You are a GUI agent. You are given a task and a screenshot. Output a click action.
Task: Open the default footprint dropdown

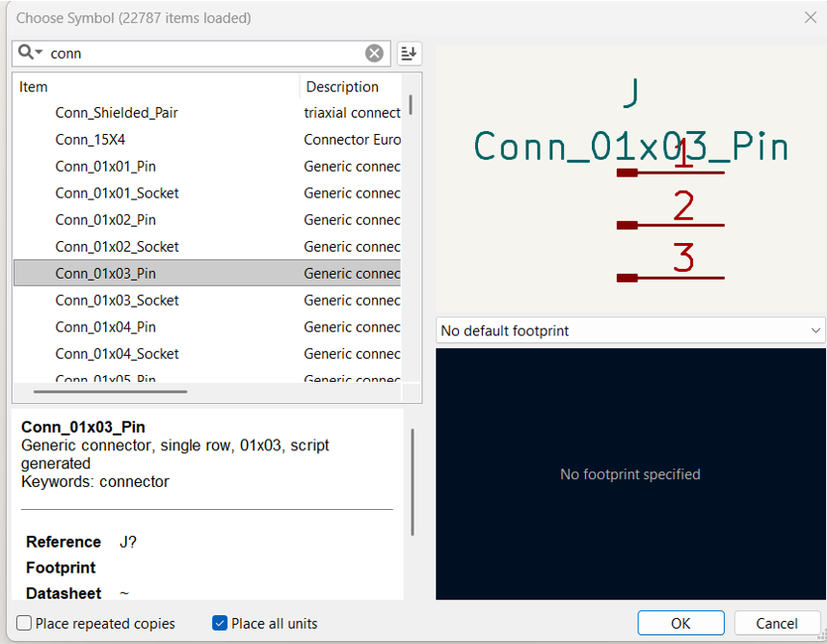(x=630, y=331)
